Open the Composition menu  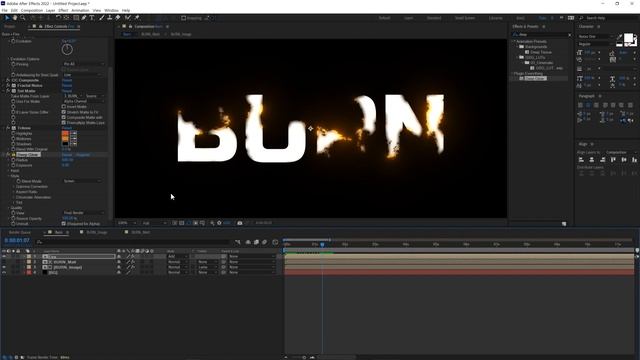click(x=31, y=10)
